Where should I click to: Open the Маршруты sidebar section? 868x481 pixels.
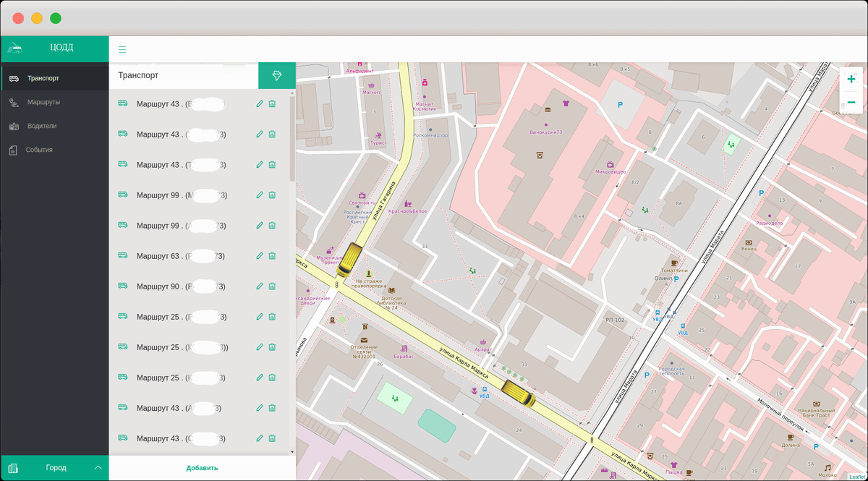(x=54, y=102)
